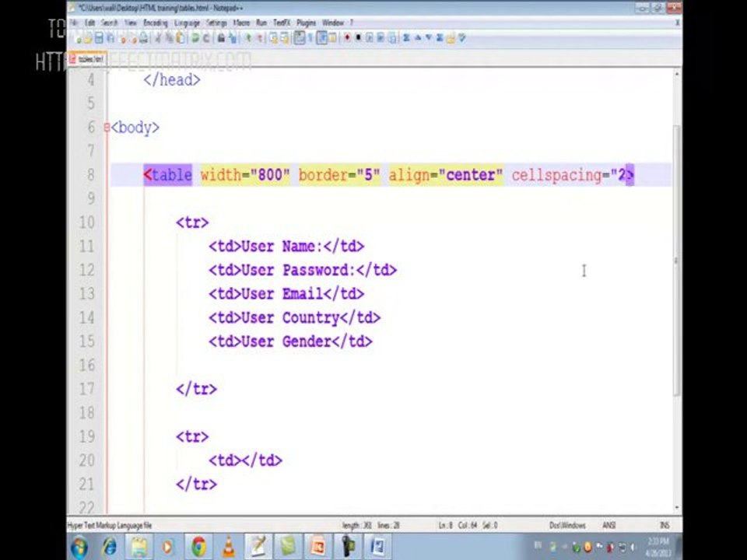This screenshot has width=747, height=560.
Task: Click the vertical scrollbar thumb
Action: pos(676,260)
